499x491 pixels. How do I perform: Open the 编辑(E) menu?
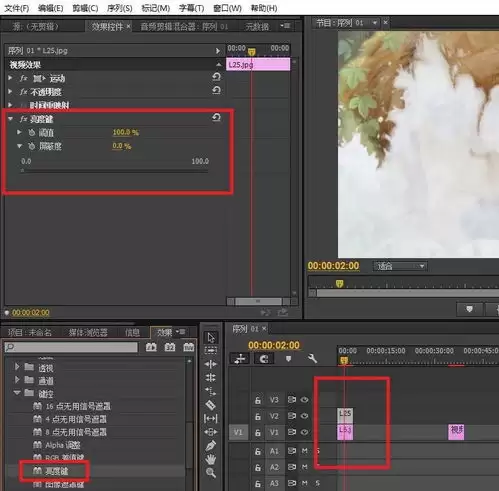coord(51,8)
